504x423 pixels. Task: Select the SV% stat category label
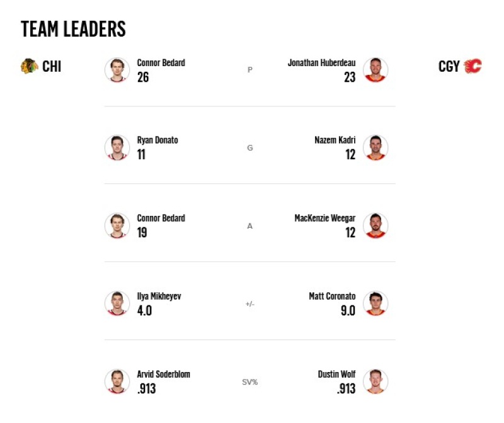pos(249,382)
